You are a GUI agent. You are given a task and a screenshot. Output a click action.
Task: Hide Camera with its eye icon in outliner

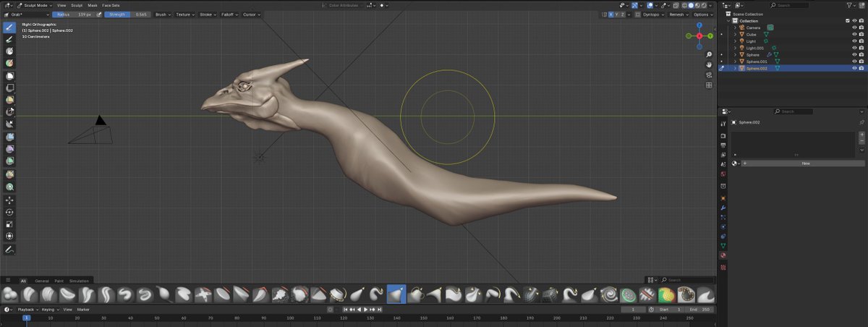click(x=854, y=27)
